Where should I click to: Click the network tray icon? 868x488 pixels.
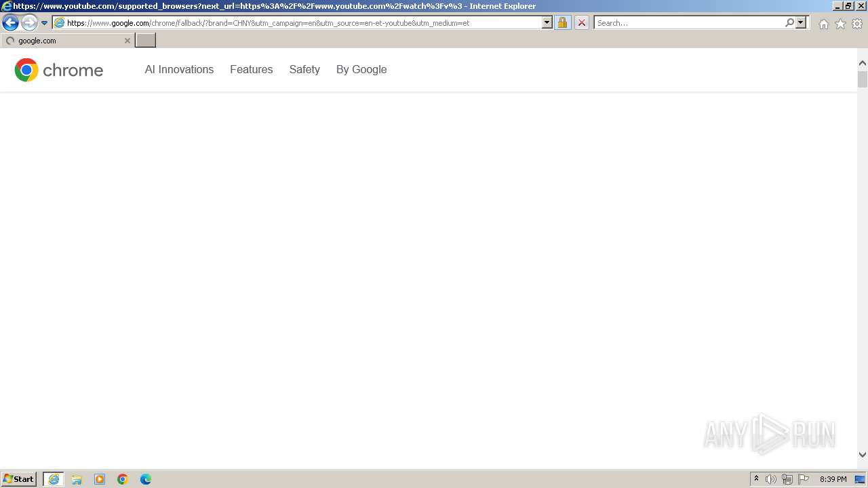(x=787, y=479)
